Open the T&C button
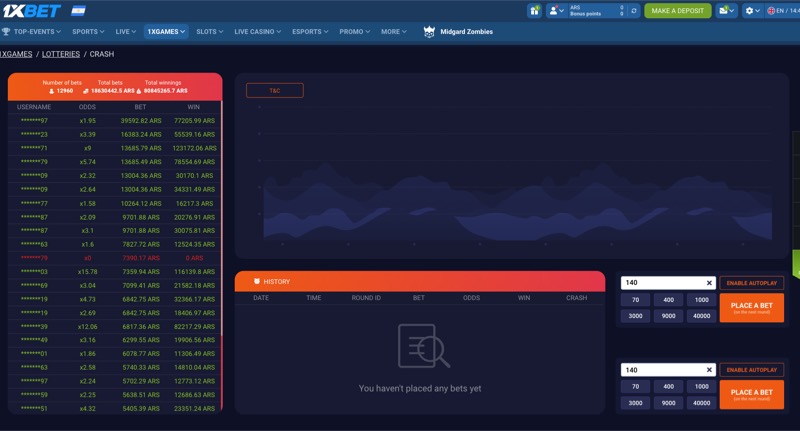 click(x=274, y=90)
